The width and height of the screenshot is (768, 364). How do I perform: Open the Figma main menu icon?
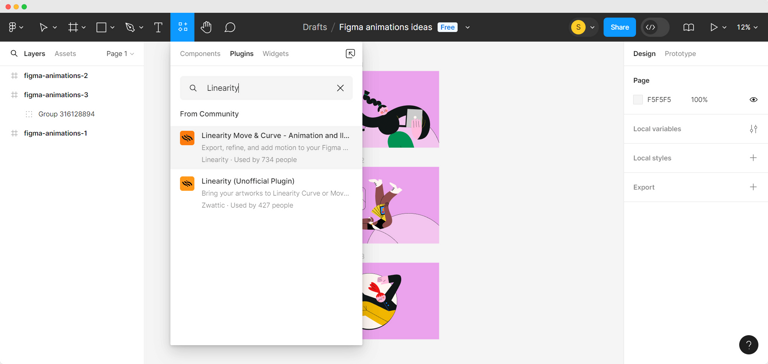[x=13, y=27]
